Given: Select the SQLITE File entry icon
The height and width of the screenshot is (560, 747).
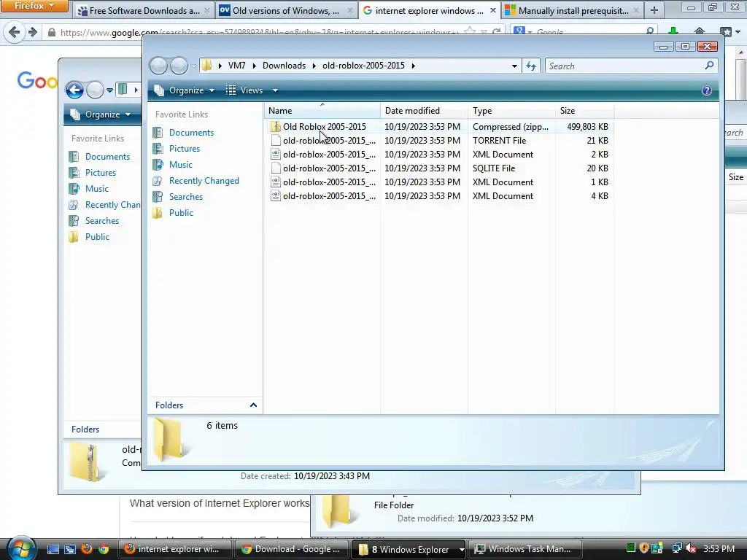Looking at the screenshot, I should coord(275,168).
